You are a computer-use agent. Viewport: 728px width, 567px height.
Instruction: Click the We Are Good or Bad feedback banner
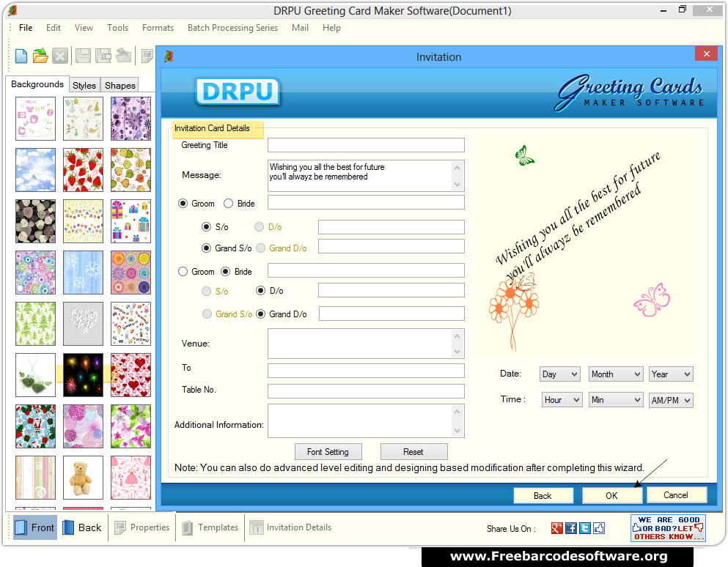(x=668, y=528)
